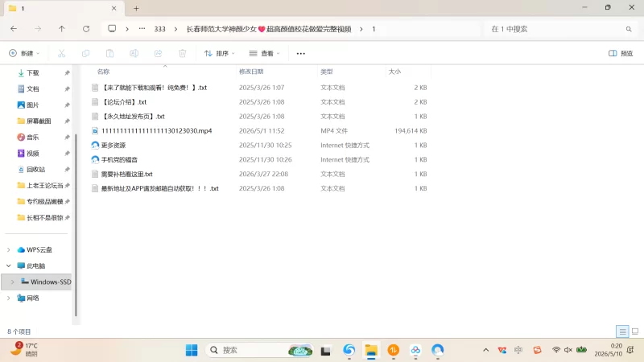644x362 pixels.
Task: Select the 【论坛介绍】.txt file
Action: tap(124, 102)
